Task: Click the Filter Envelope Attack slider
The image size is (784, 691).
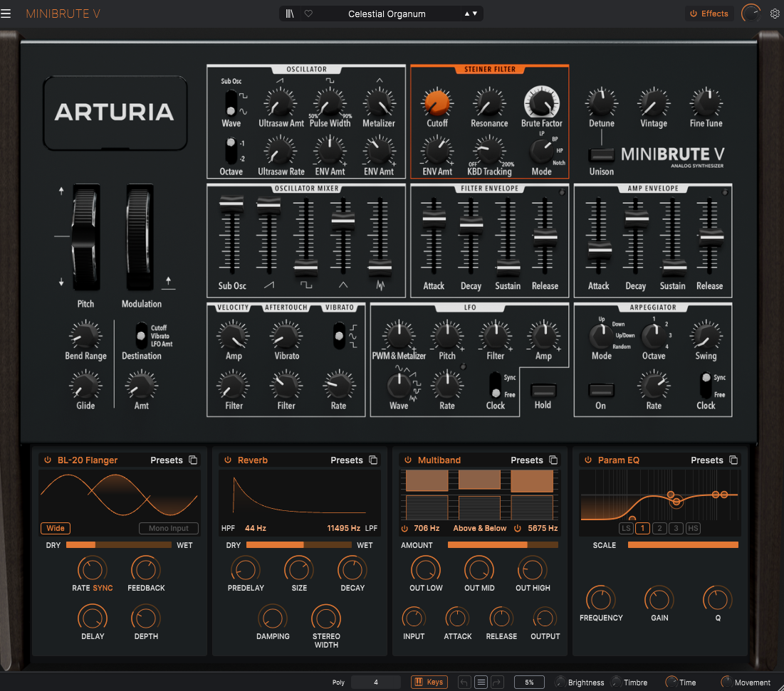Action: coord(434,218)
